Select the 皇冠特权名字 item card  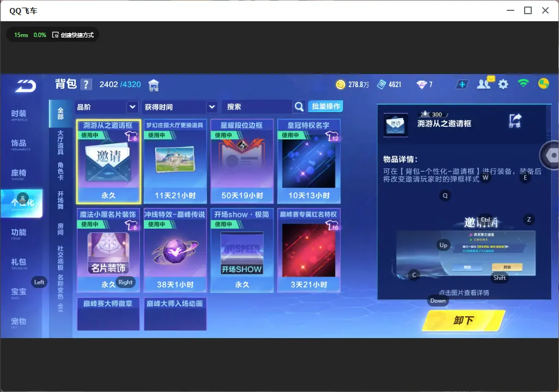pyautogui.click(x=309, y=162)
